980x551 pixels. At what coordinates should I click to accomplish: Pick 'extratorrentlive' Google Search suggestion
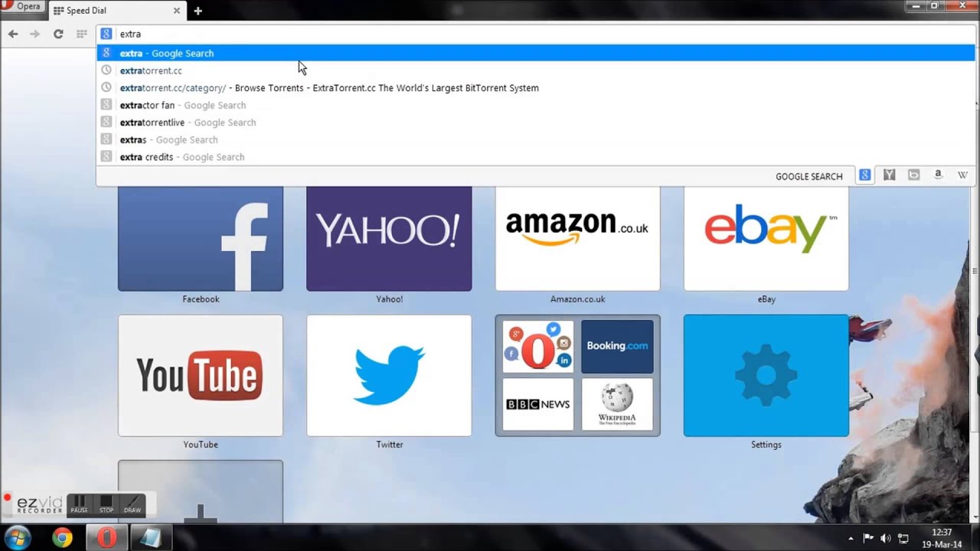[536, 122]
